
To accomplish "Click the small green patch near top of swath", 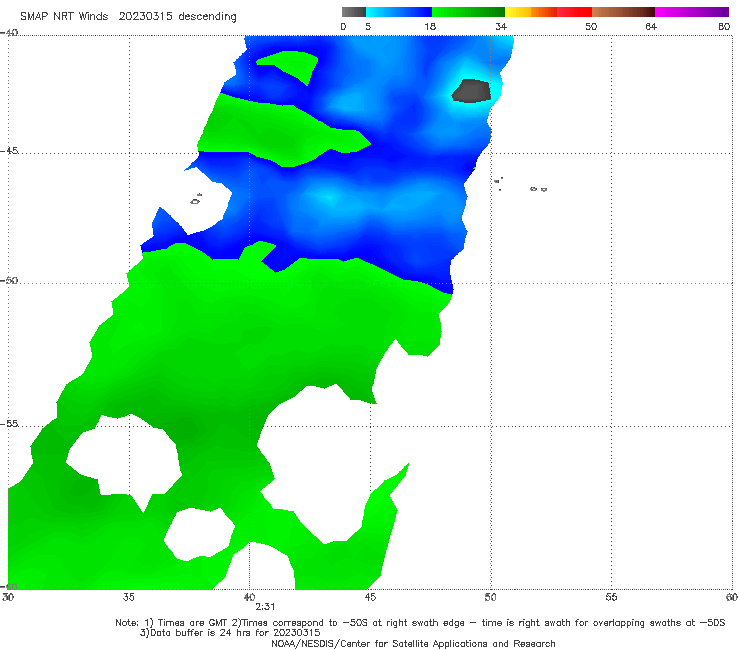I will 289,66.
